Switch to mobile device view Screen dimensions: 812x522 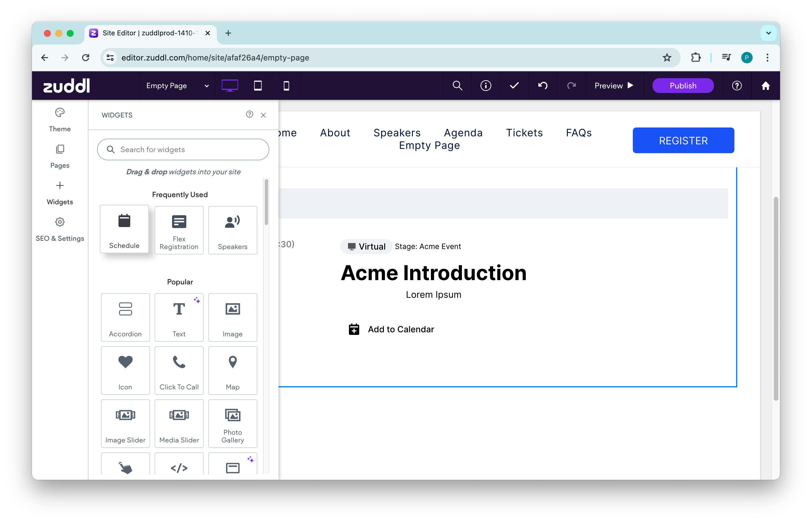pos(286,85)
